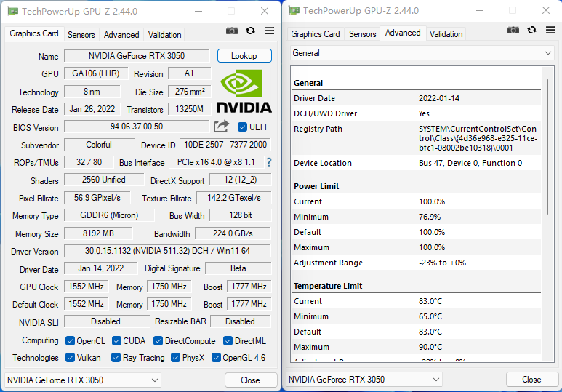Click the Bus Interface question mark icon
The image size is (562, 392).
click(269, 162)
